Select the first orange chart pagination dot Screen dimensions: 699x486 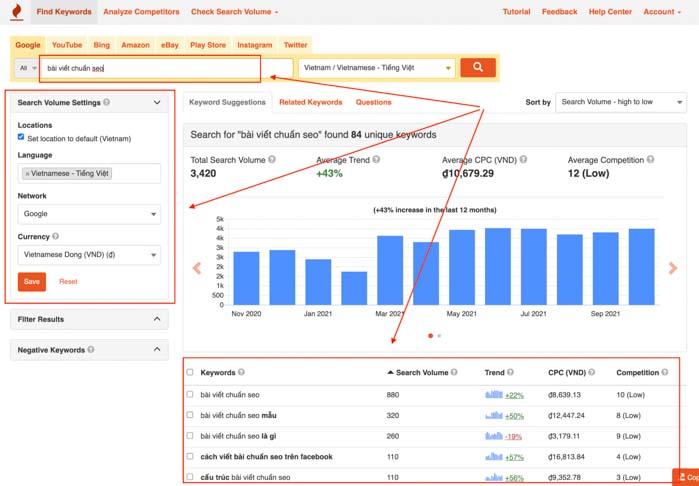[430, 336]
